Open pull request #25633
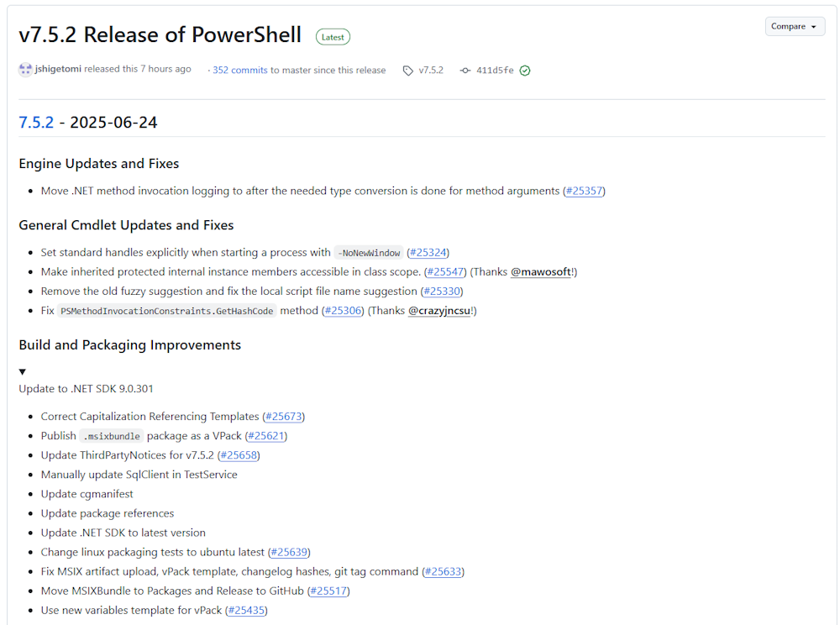Screen dimensions: 840x625 (x=444, y=571)
